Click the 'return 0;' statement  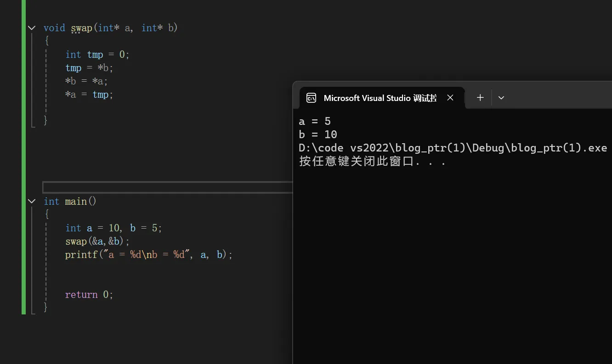(x=89, y=294)
